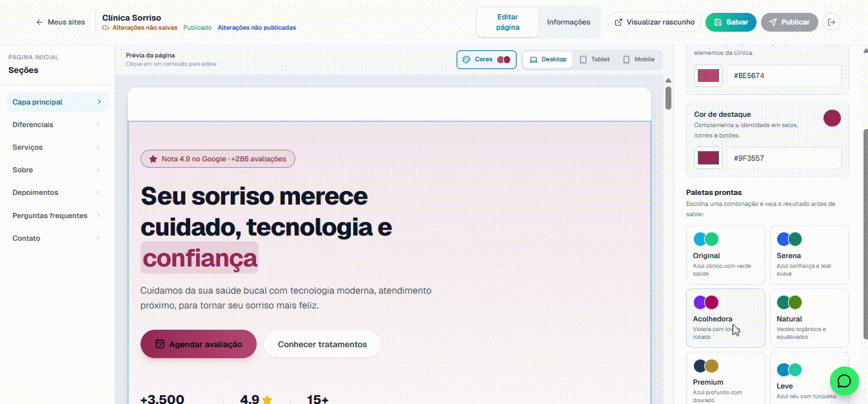Screen dimensions: 868x404
Task: Click the #BE5674 hex input field
Action: click(x=784, y=76)
